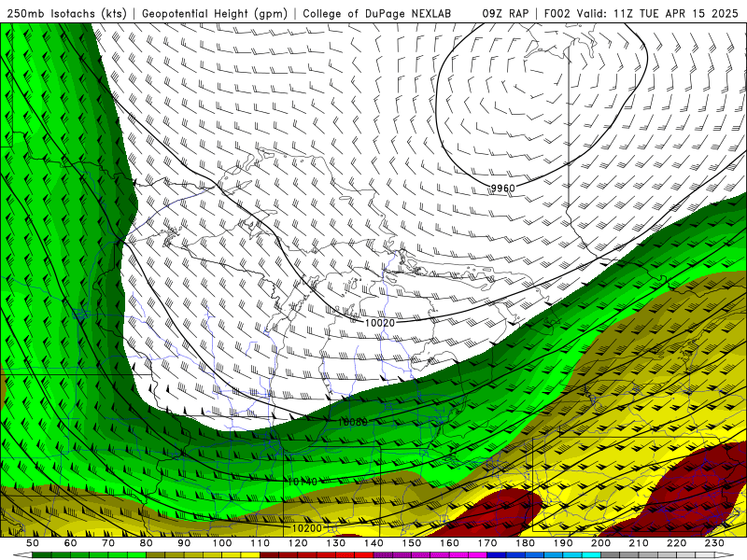
Task: Click the 10140 height contour label
Action: point(303,482)
